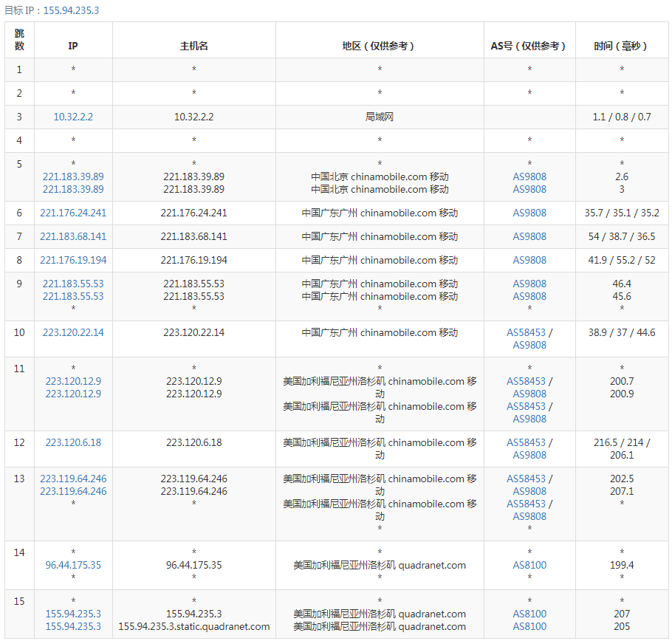The width and height of the screenshot is (672, 641).
Task: Select the 223.120.22.14 text in the hostname column
Action: click(194, 332)
